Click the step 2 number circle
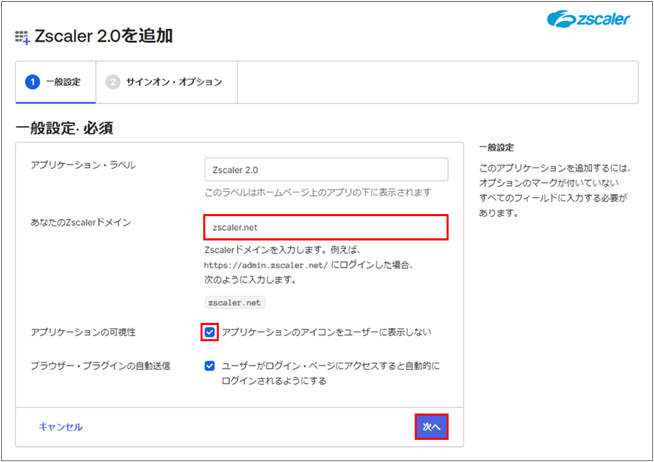This screenshot has width=654, height=462. click(113, 82)
